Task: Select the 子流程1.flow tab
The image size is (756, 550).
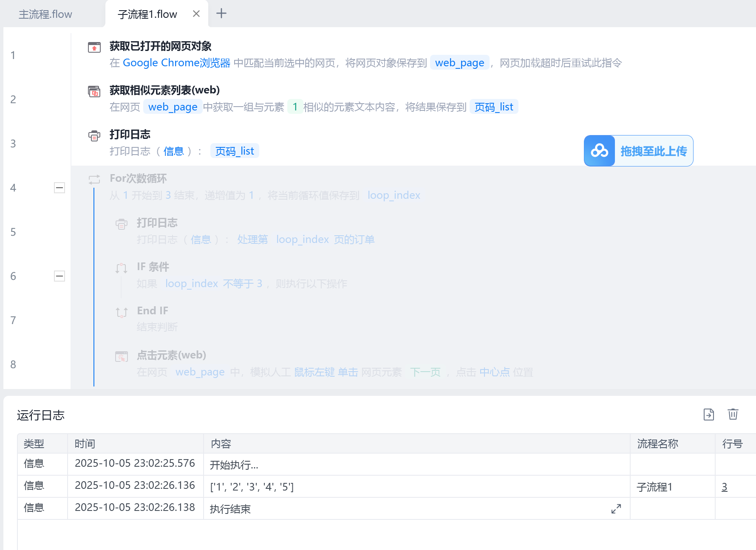Action: 147,14
